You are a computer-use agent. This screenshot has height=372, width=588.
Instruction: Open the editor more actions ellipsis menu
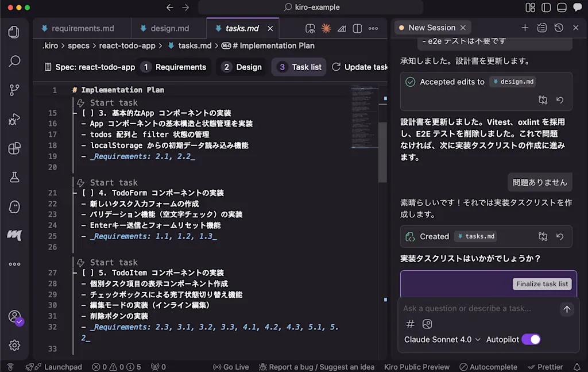coord(373,29)
